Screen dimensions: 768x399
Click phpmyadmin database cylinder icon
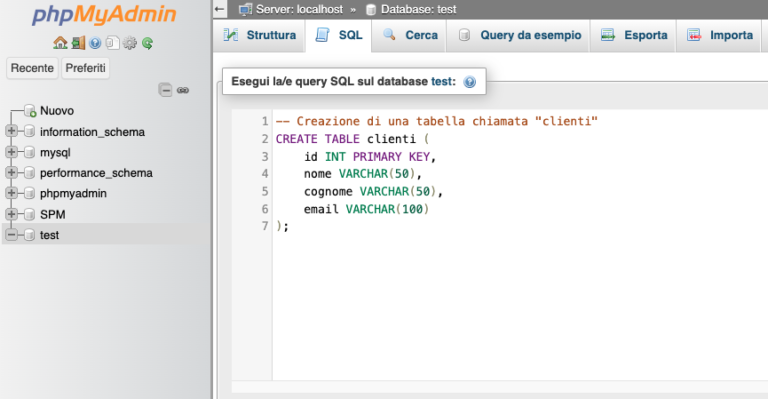tap(29, 193)
